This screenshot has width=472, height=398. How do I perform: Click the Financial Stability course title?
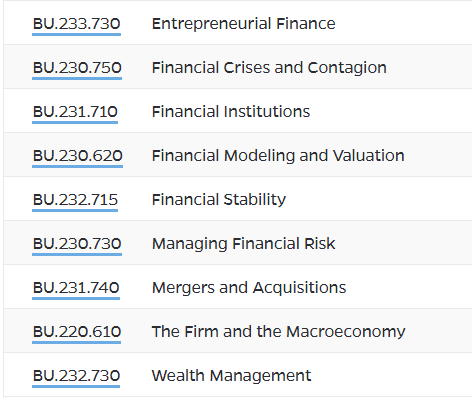pos(219,200)
